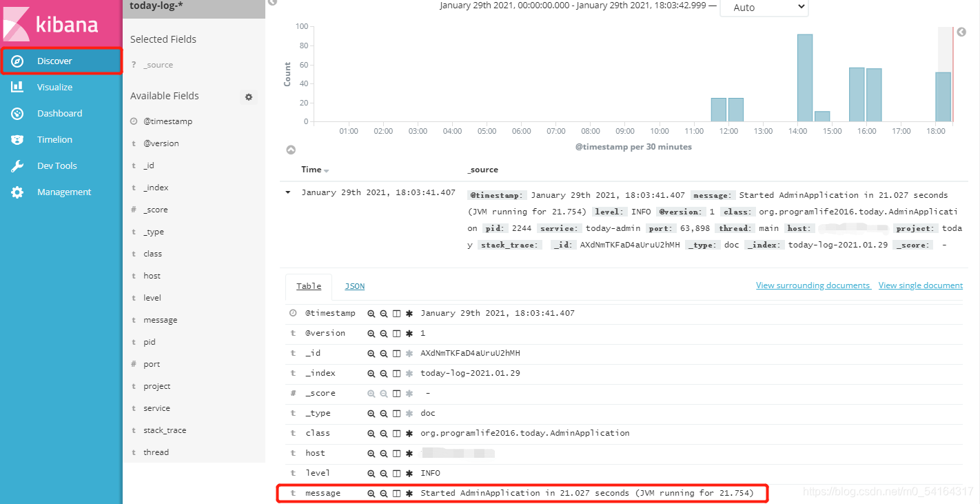
Task: Open field settings gear next to Available Fields
Action: [x=249, y=97]
